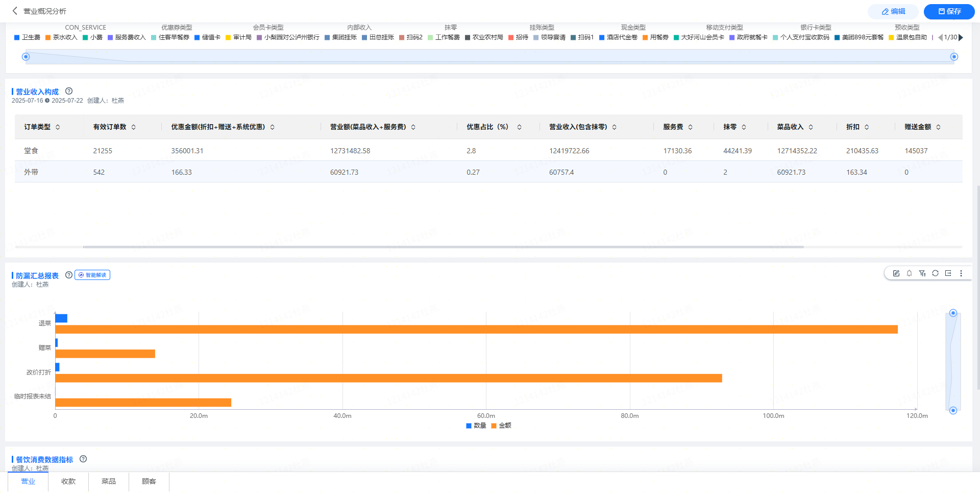Image resolution: width=980 pixels, height=492 pixels.
Task: Click the orange 改价打折 金额 bar
Action: pyautogui.click(x=388, y=378)
